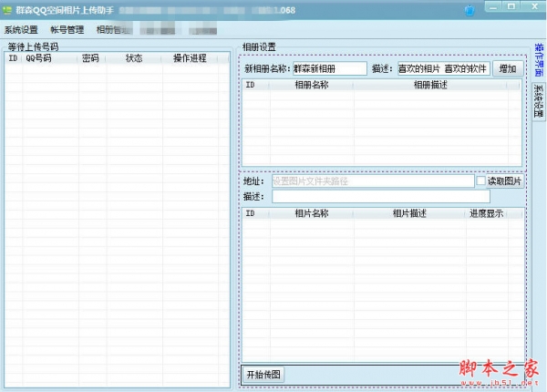Click the 相册名称 column header

pyautogui.click(x=312, y=85)
